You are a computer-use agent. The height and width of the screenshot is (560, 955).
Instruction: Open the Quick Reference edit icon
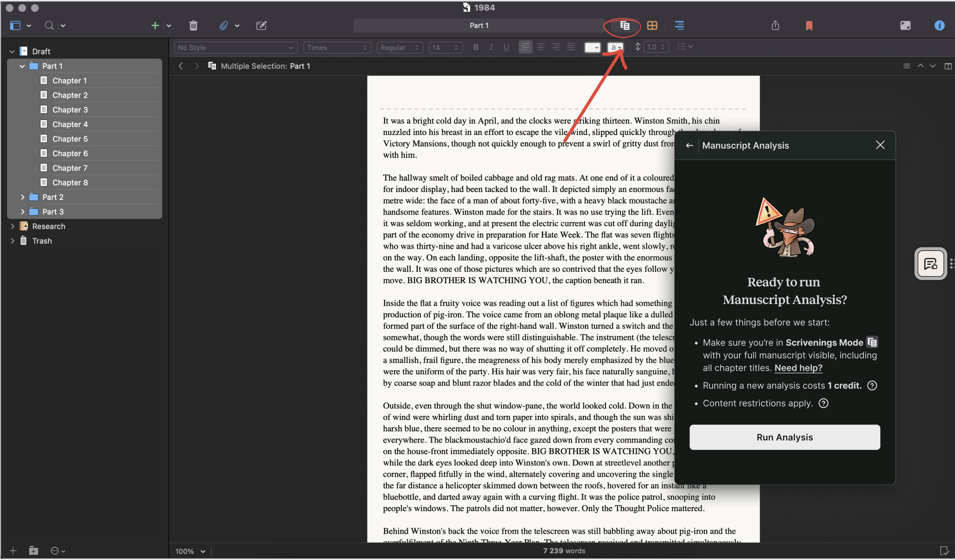(261, 26)
